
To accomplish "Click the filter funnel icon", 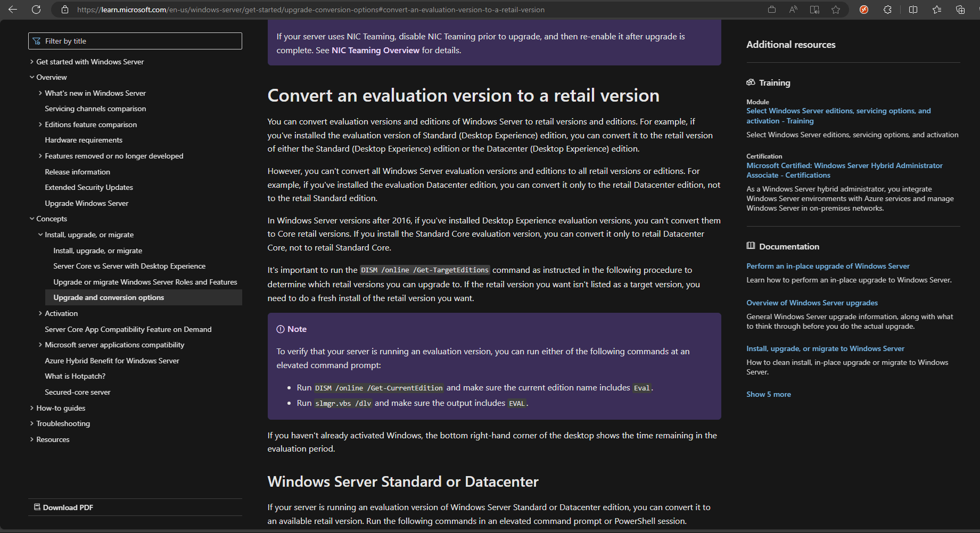I will tap(37, 41).
